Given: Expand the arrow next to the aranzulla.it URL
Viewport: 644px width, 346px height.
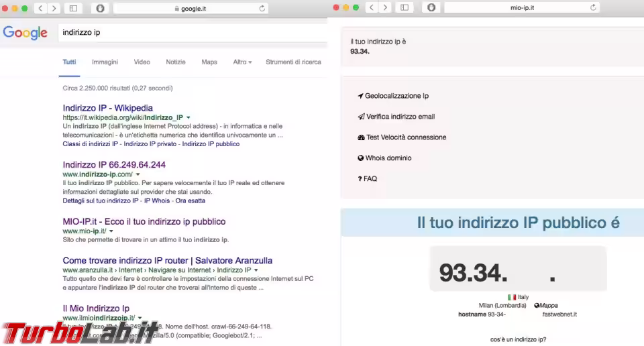Looking at the screenshot, I should (x=256, y=270).
